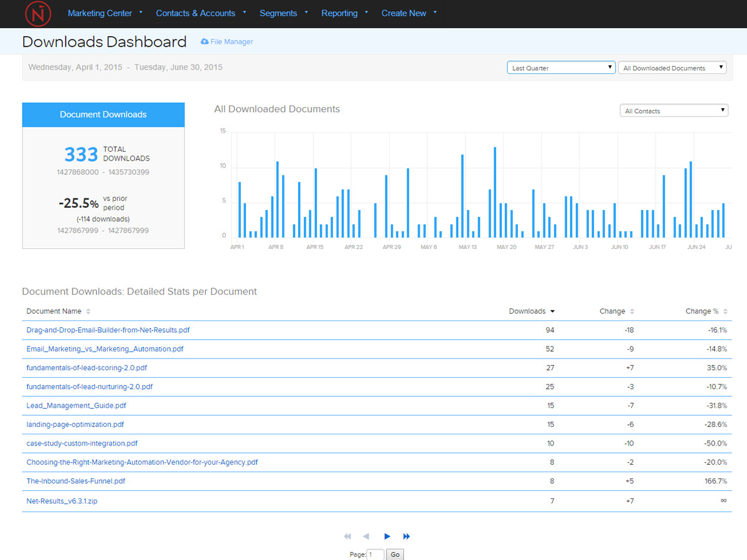Click the File Manager cloud icon
This screenshot has width=747, height=560.
[x=204, y=42]
